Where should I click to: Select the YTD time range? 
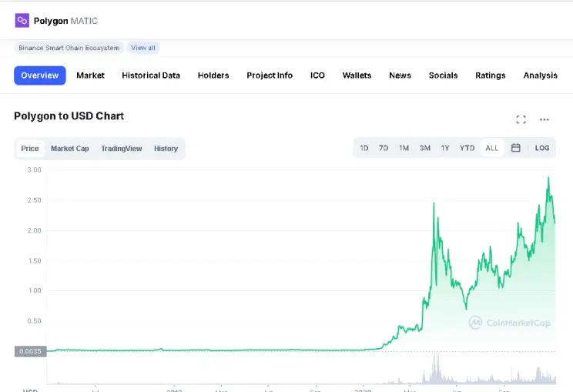[x=467, y=148]
